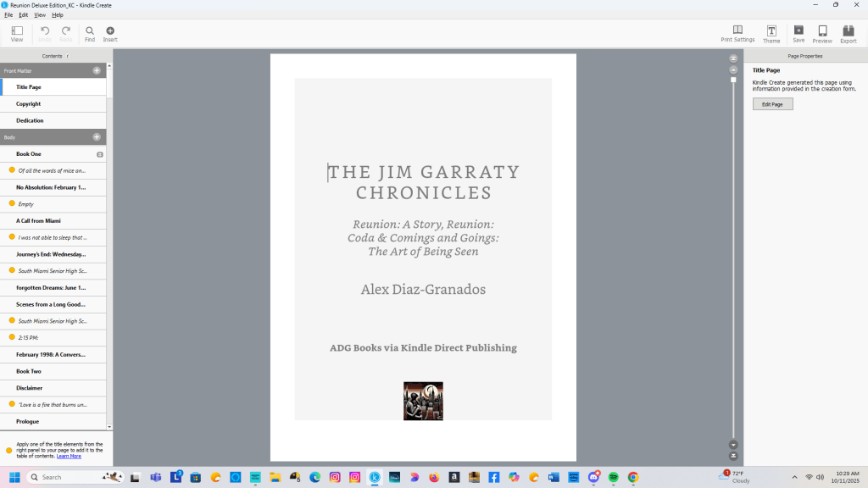Jump to first page with top arrow
The height and width of the screenshot is (488, 868).
[x=733, y=58]
